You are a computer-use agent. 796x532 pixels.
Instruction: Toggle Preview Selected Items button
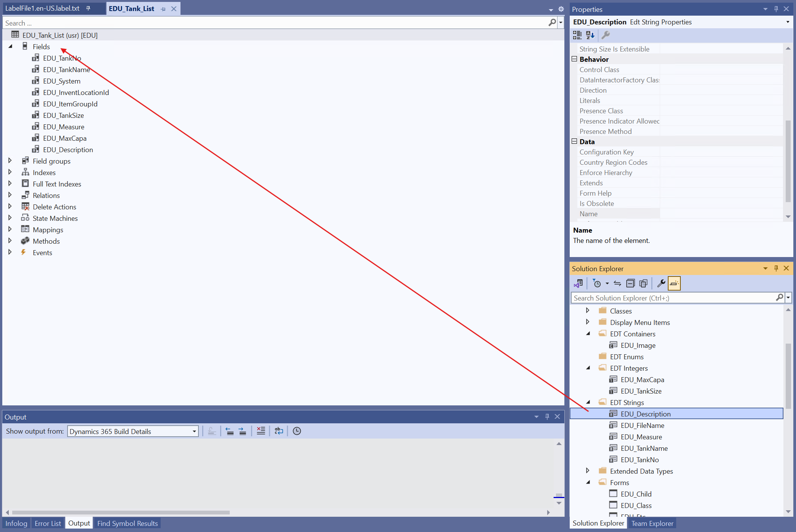point(674,283)
